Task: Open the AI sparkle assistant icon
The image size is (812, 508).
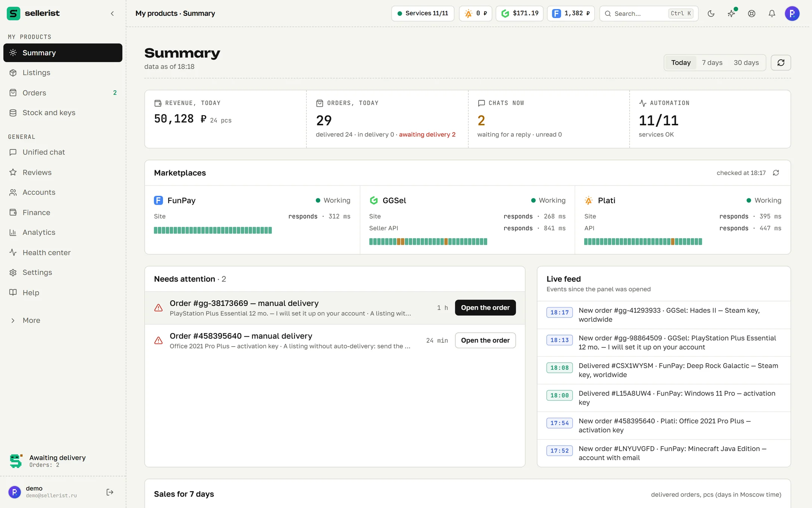Action: coord(731,14)
